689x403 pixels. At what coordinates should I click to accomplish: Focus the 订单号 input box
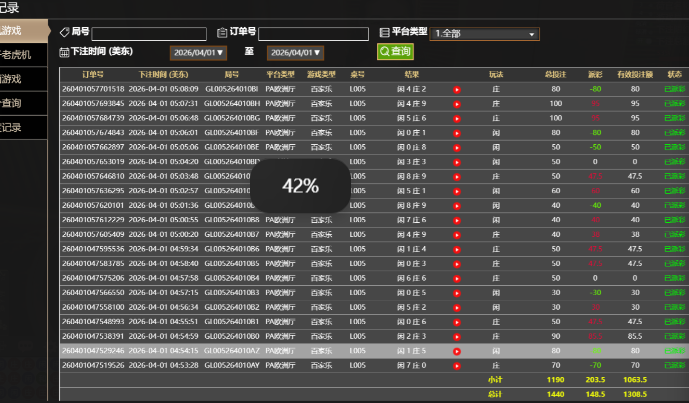[313, 34]
